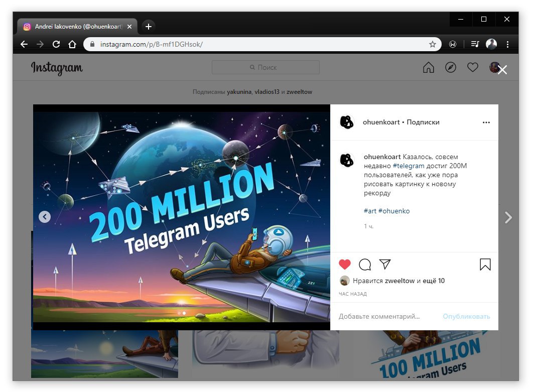Open the three-dot post options menu
Screen dimensions: 534x392
coord(486,122)
